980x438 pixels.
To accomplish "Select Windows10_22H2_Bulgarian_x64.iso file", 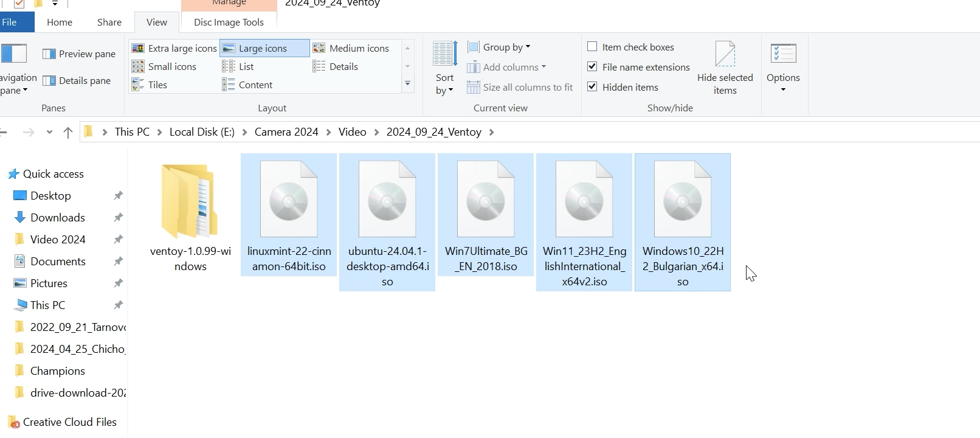I will coord(683,222).
